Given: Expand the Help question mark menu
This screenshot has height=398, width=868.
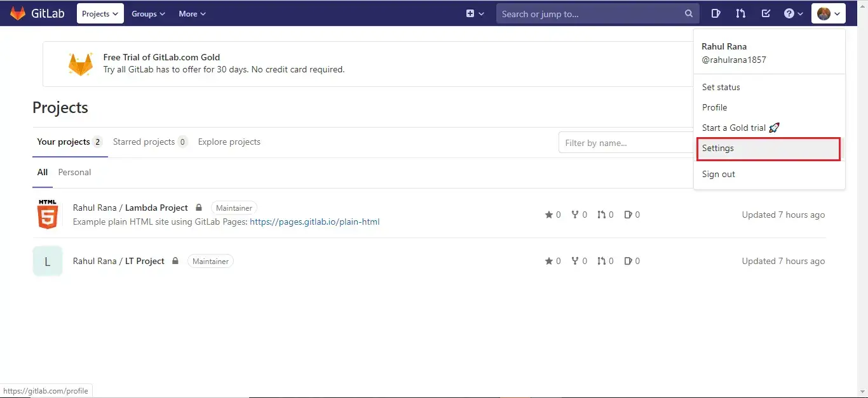Looking at the screenshot, I should (794, 13).
